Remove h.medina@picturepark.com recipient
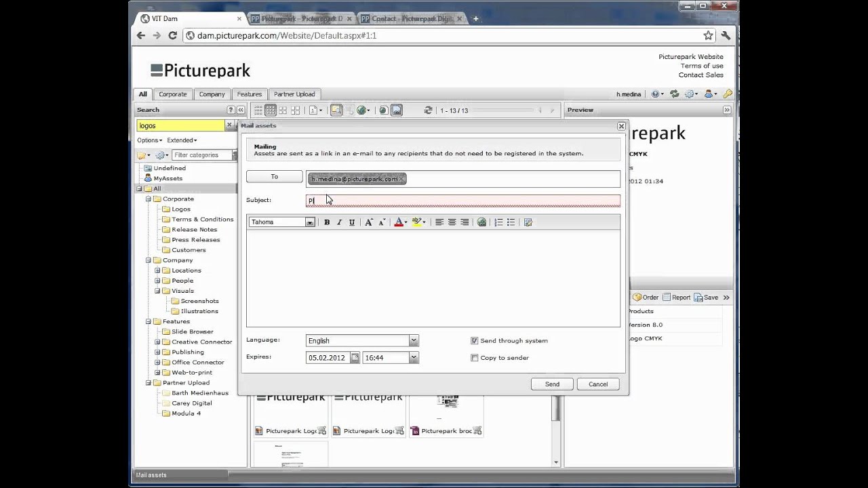The height and width of the screenshot is (488, 868). pyautogui.click(x=402, y=179)
